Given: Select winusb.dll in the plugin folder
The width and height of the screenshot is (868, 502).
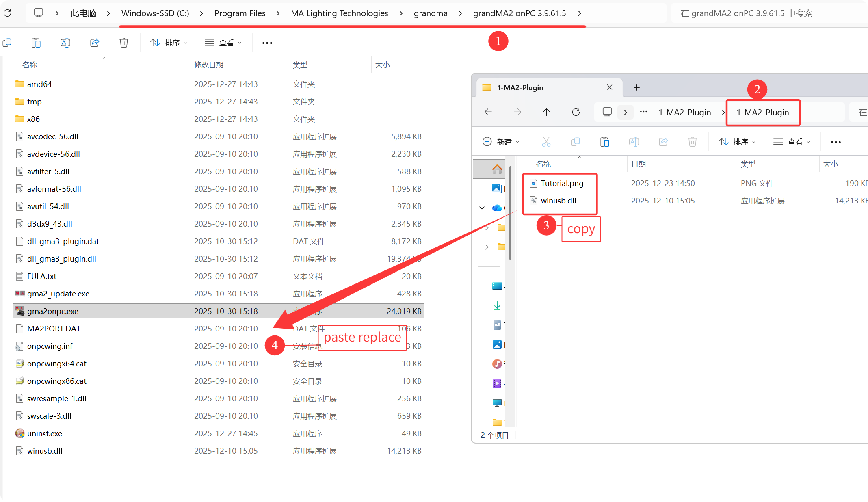Looking at the screenshot, I should point(558,201).
